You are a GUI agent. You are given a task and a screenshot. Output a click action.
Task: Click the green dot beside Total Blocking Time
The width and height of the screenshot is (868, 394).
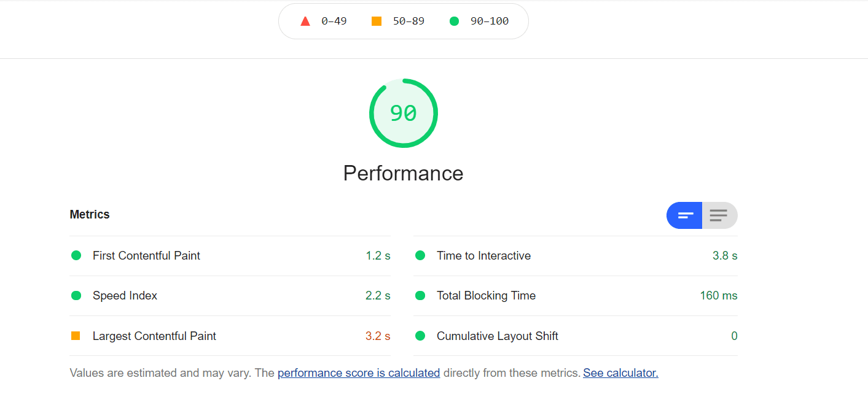pyautogui.click(x=420, y=295)
